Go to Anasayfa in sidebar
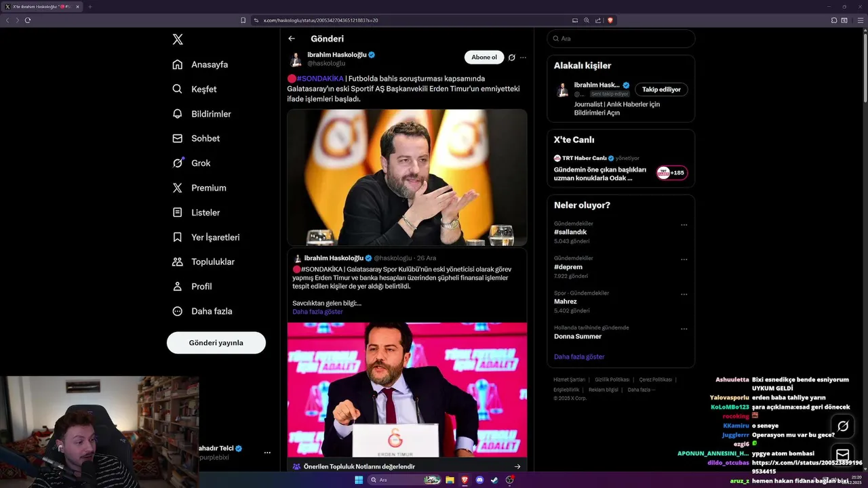The height and width of the screenshot is (488, 868). click(200, 64)
